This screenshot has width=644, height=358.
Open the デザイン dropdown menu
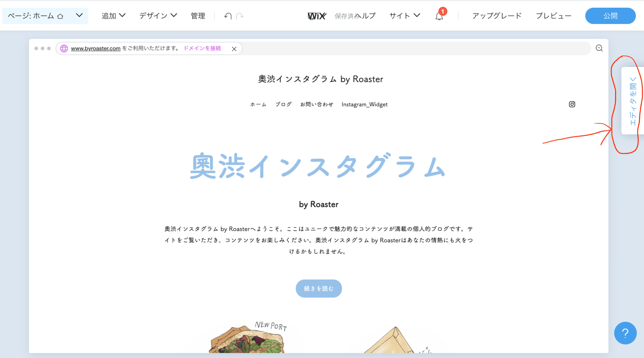[x=158, y=16]
